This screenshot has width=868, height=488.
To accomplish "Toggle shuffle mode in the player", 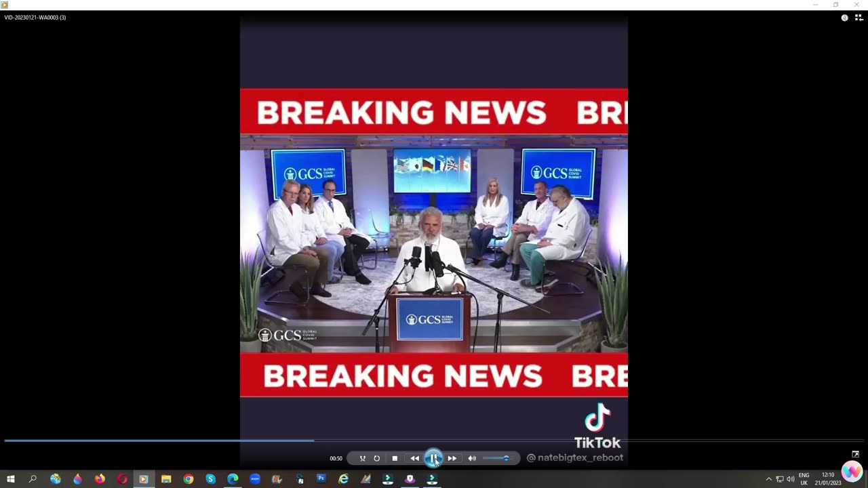I will 362,458.
